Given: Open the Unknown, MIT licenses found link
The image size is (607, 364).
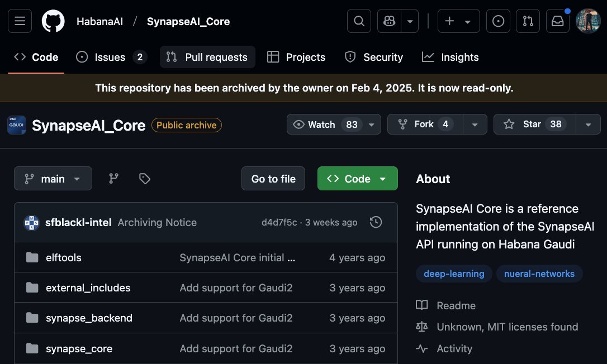Looking at the screenshot, I should (507, 327).
